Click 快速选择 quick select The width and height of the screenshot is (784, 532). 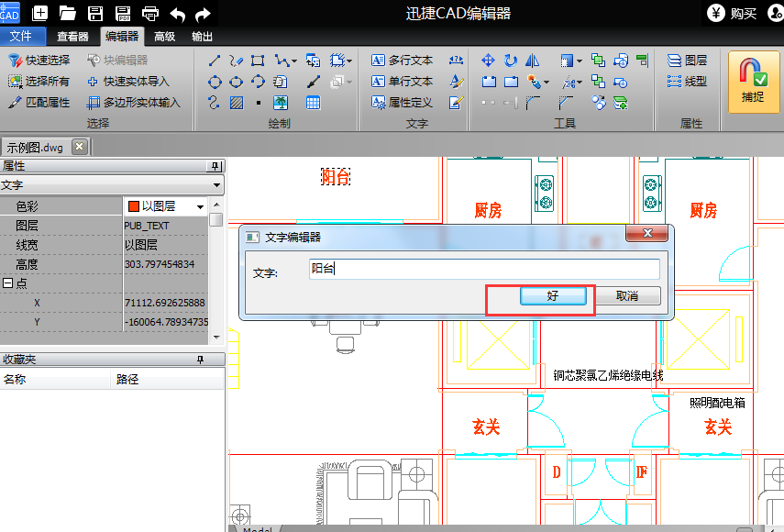[39, 61]
